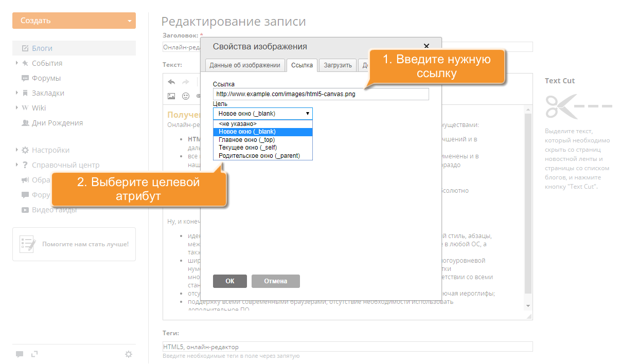Image resolution: width=638 pixels, height=364 pixels.
Task: Click the expand panel icon at bottom
Action: 34,354
